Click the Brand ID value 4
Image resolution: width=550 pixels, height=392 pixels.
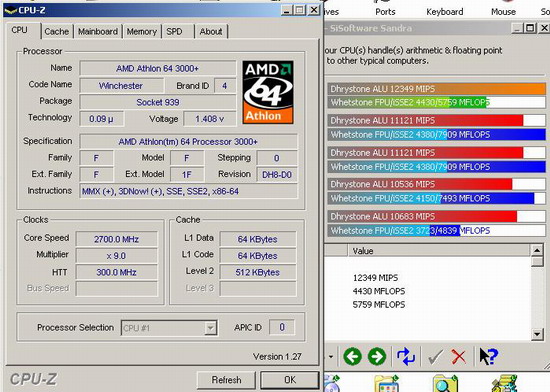pyautogui.click(x=224, y=86)
